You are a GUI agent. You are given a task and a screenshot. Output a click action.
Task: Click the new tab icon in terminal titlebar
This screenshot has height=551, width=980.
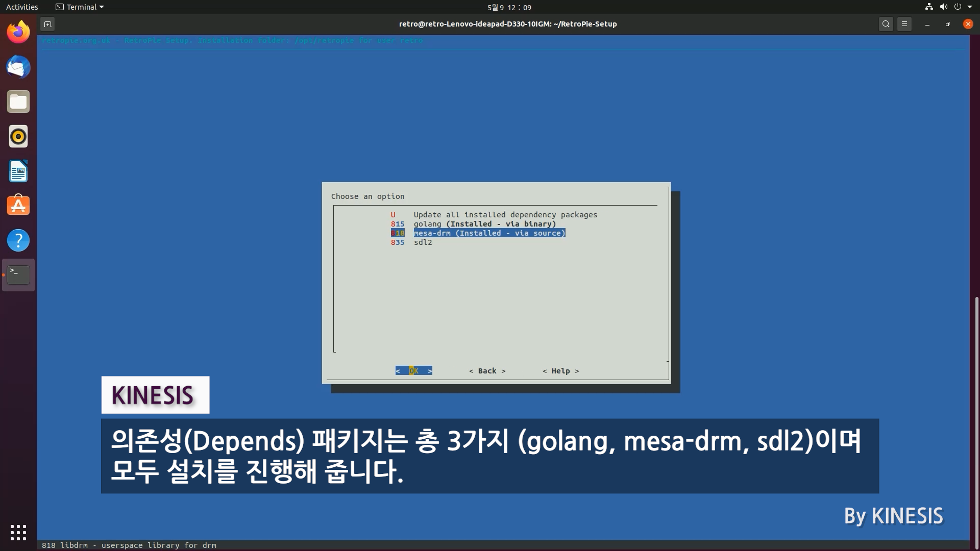pyautogui.click(x=47, y=24)
